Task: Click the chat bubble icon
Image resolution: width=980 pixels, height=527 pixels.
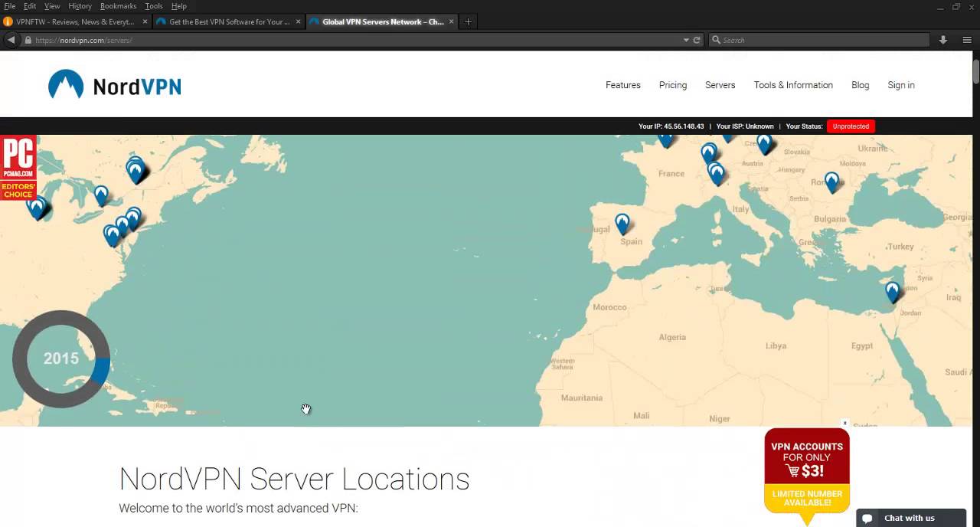Action: [867, 519]
